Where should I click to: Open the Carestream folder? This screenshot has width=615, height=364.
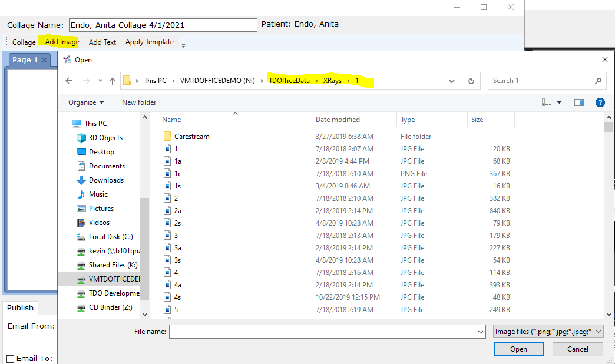[x=191, y=137]
